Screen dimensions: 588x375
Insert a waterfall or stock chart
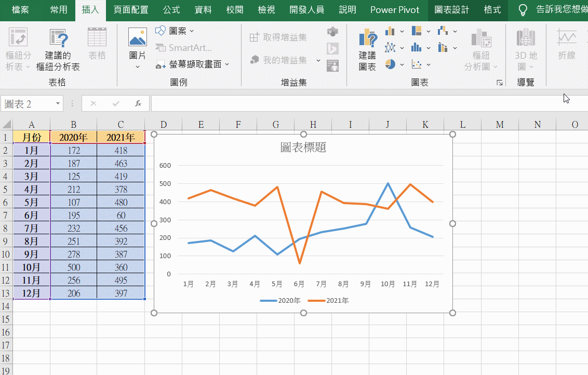tap(443, 31)
